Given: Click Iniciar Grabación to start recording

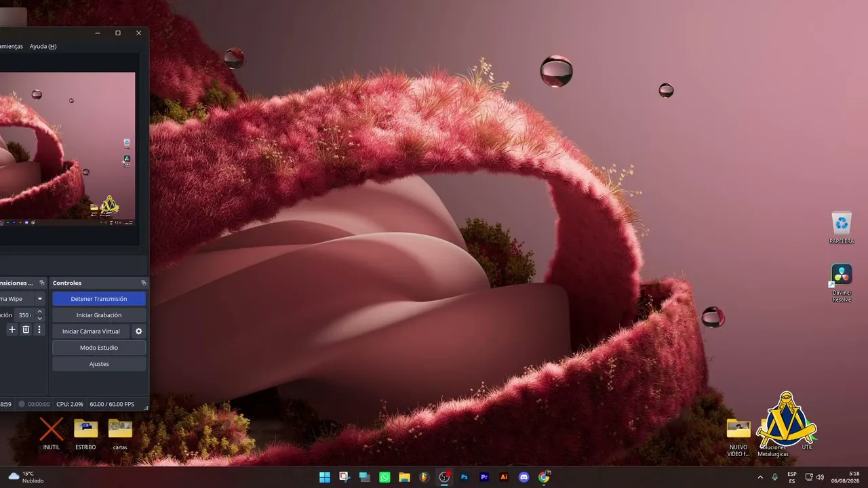Looking at the screenshot, I should [x=99, y=315].
